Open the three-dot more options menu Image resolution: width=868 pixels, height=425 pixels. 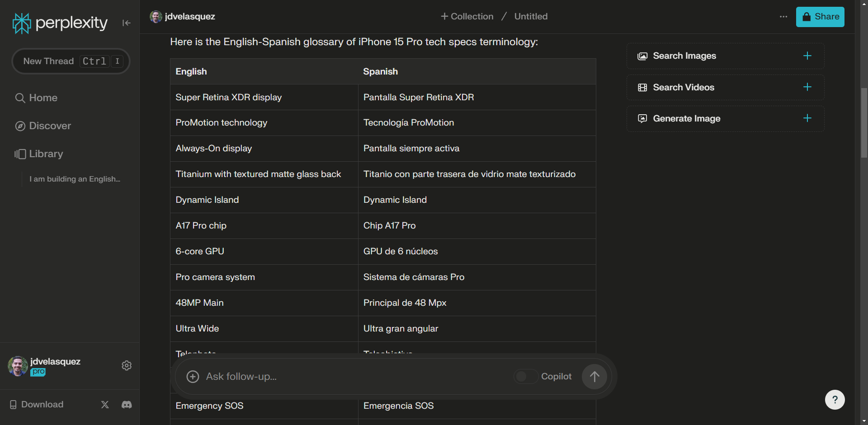[x=783, y=17]
